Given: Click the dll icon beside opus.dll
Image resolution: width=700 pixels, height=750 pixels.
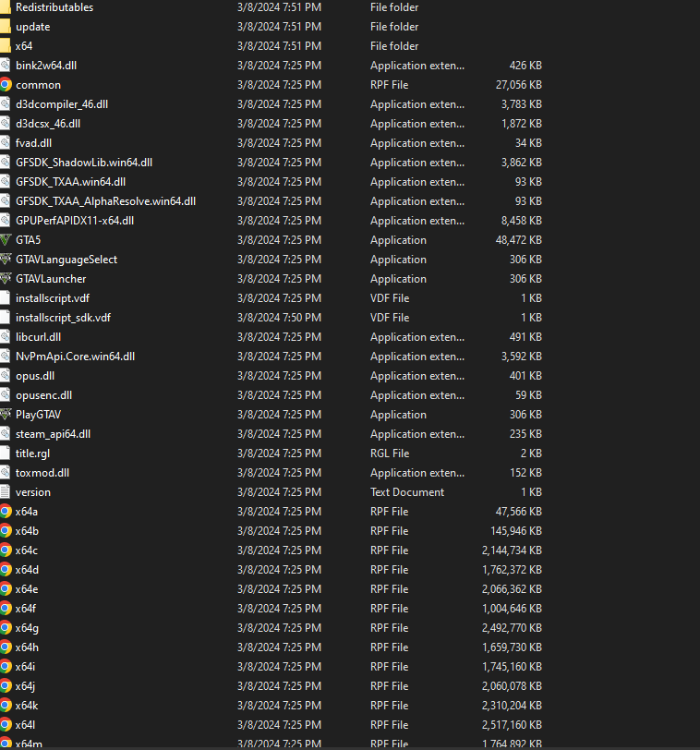Looking at the screenshot, I should pyautogui.click(x=5, y=376).
